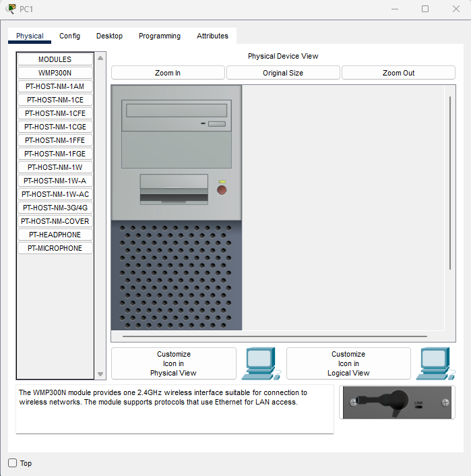Reset view with Original Size button
This screenshot has height=476, width=471.
pyautogui.click(x=283, y=73)
